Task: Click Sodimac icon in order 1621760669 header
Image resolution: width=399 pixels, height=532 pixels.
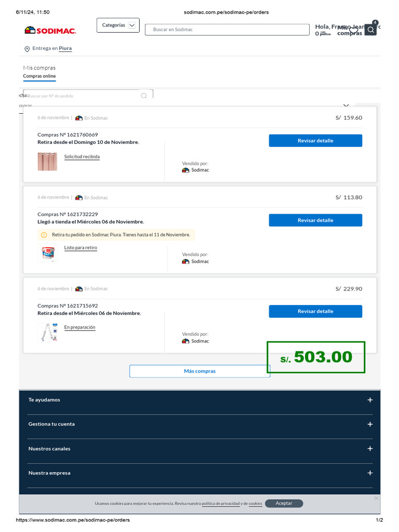Action: [79, 118]
